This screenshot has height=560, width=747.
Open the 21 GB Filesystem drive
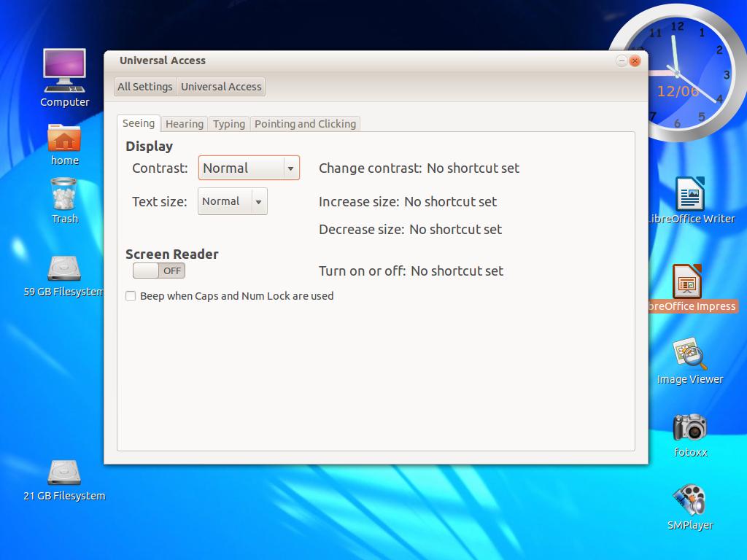point(64,473)
